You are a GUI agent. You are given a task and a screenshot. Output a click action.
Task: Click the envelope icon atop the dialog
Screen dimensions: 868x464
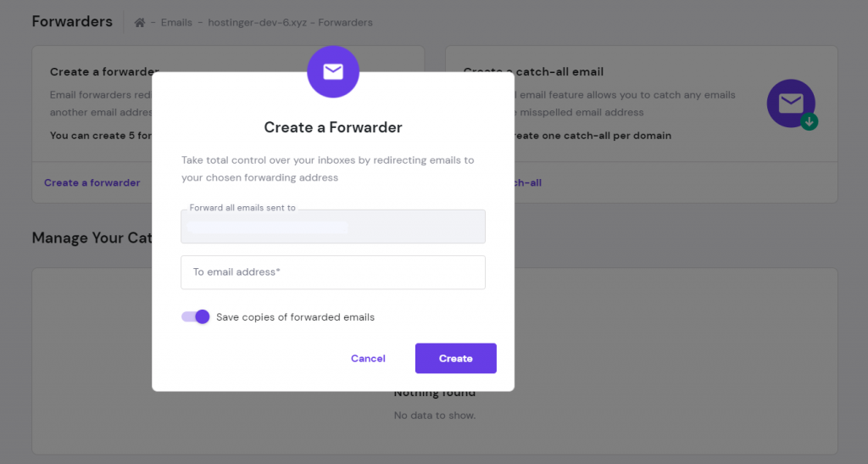pyautogui.click(x=333, y=72)
